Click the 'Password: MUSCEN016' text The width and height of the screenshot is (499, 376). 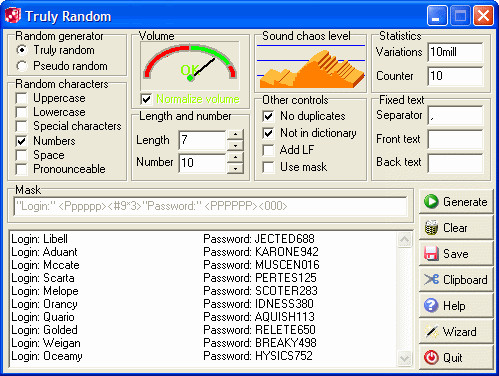click(x=261, y=265)
